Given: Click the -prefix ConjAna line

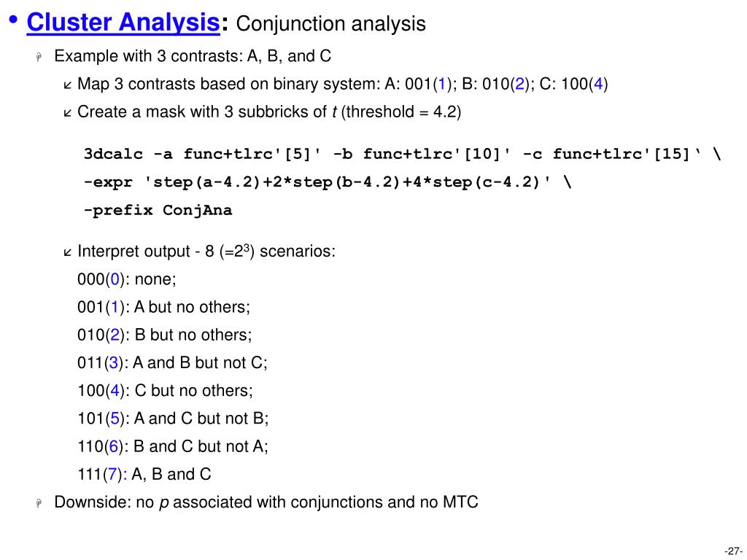Looking at the screenshot, I should (x=158, y=210).
